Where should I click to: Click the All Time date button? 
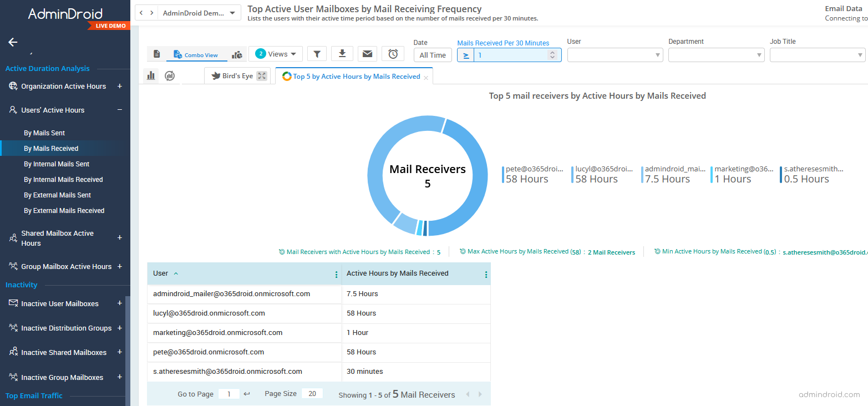pos(433,55)
